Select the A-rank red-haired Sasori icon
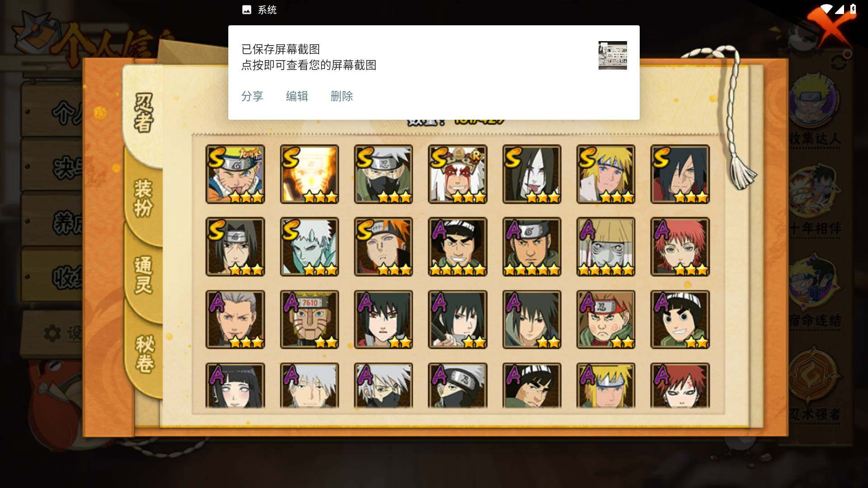868x488 pixels. 680,247
